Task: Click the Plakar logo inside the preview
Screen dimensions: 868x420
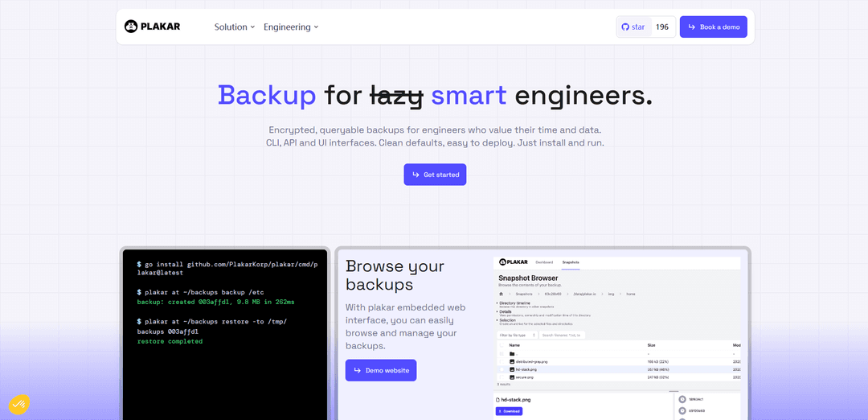Action: (513, 262)
